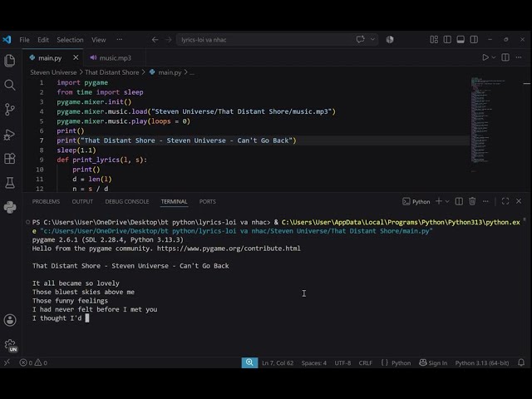
Task: Switch to the OUTPUT panel tab
Action: (x=82, y=201)
